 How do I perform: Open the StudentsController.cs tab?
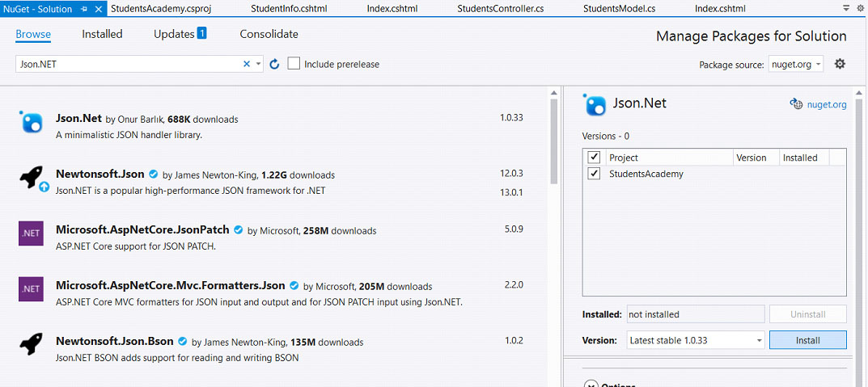pos(501,9)
